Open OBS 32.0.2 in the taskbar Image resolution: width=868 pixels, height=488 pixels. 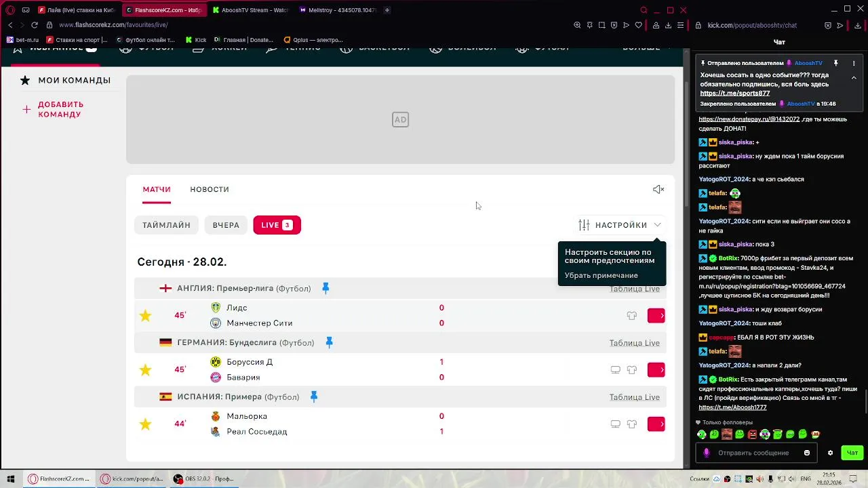click(x=203, y=479)
